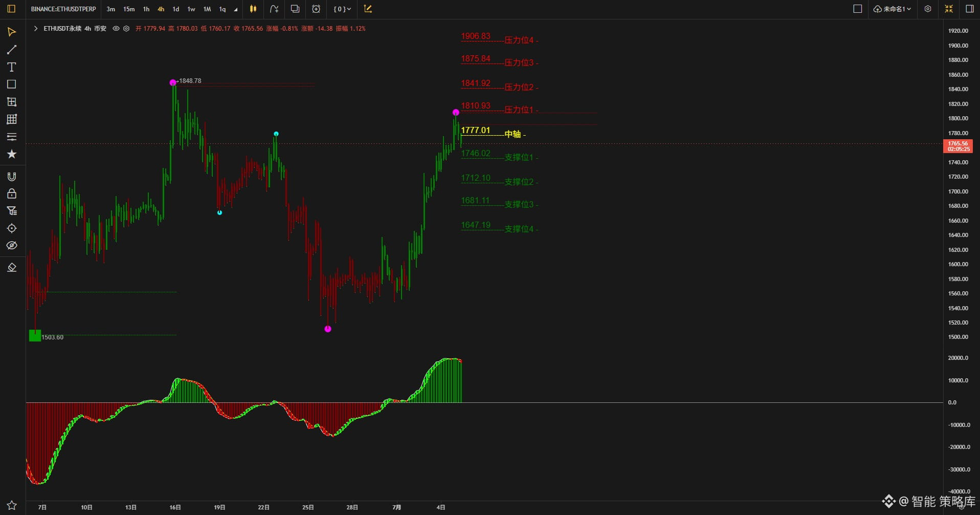Switch to the 3m timeframe
The image size is (980, 515).
click(x=110, y=9)
